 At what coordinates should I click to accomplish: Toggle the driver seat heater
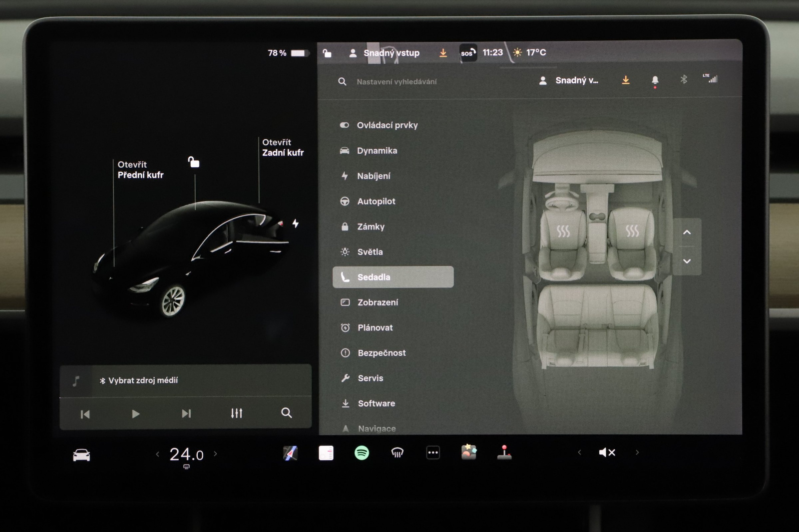[x=563, y=231]
